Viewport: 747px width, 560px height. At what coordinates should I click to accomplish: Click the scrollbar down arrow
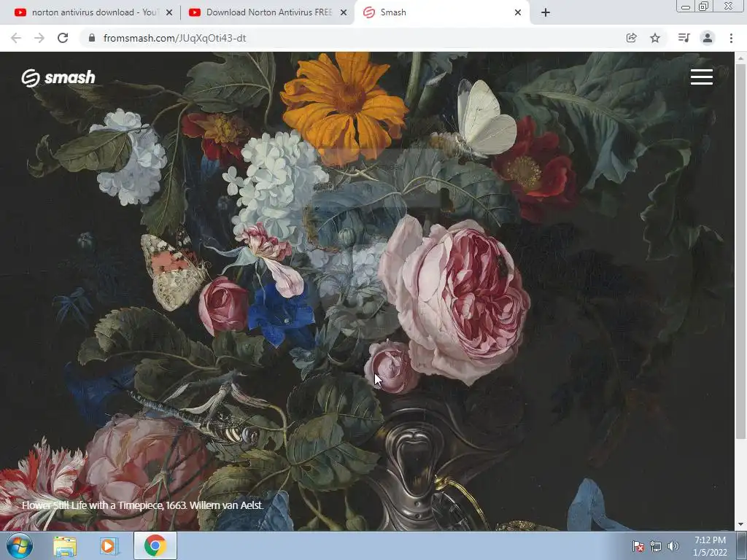point(740,525)
